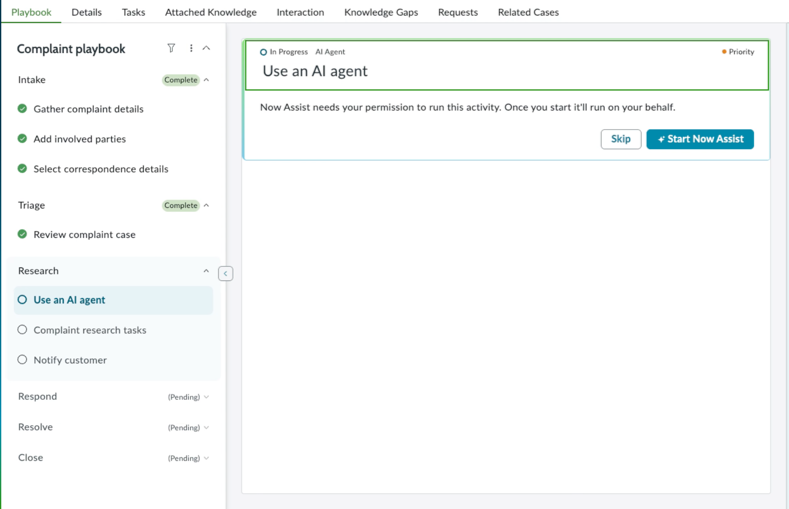Screen dimensions: 789x509
Task: Open the playbook more options menu
Action: coord(191,48)
